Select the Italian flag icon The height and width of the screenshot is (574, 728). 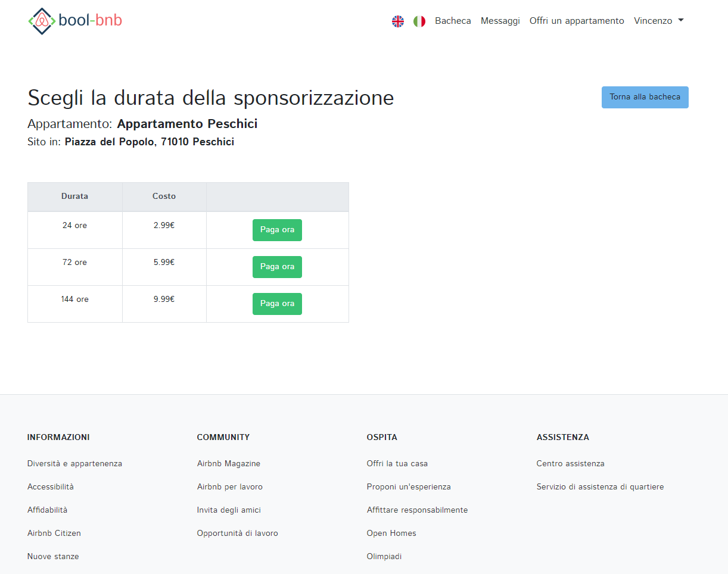tap(419, 21)
